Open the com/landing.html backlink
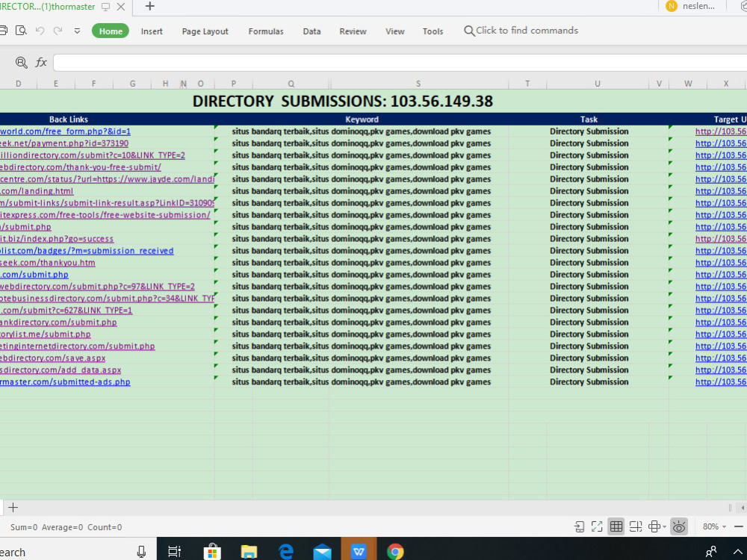The width and height of the screenshot is (747, 560). coord(37,191)
